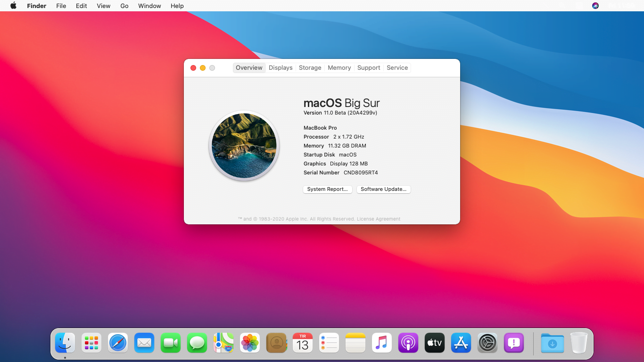Open the License Agreement link
Viewport: 644px width, 362px height.
point(379,219)
